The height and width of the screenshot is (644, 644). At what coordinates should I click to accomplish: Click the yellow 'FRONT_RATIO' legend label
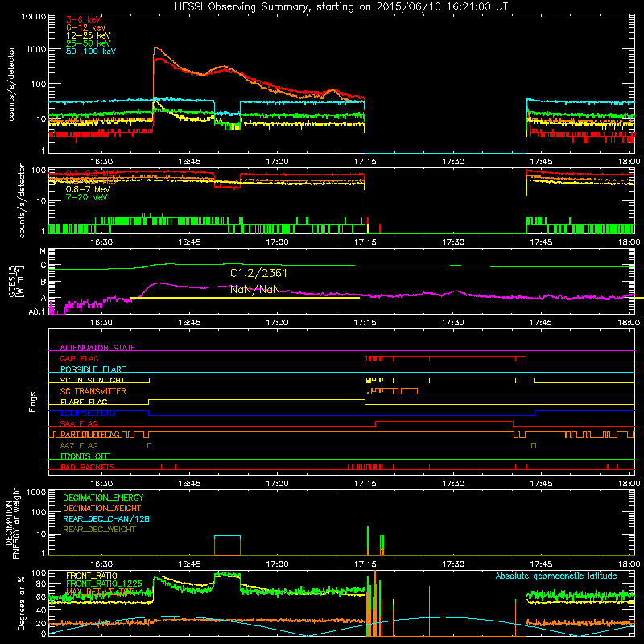coord(92,576)
